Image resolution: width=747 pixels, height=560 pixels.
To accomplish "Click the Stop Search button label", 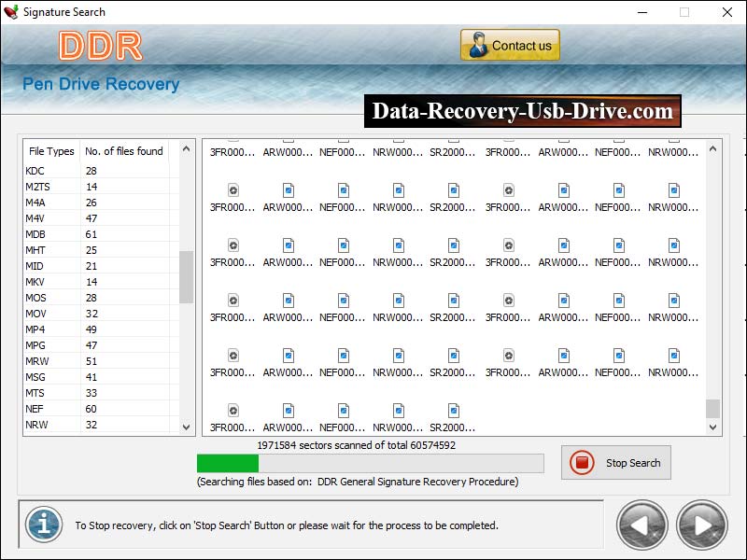I will pos(633,463).
